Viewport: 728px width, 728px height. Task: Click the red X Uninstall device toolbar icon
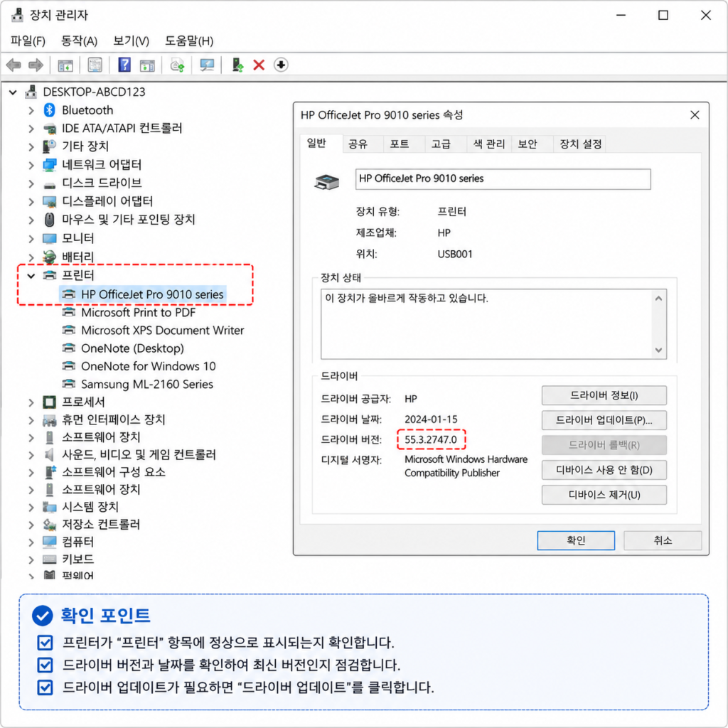point(259,65)
